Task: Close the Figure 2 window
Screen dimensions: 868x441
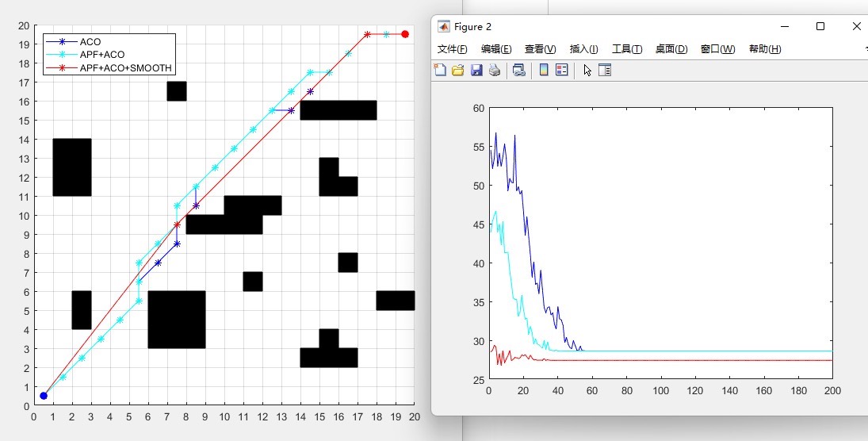Action: tap(856, 26)
